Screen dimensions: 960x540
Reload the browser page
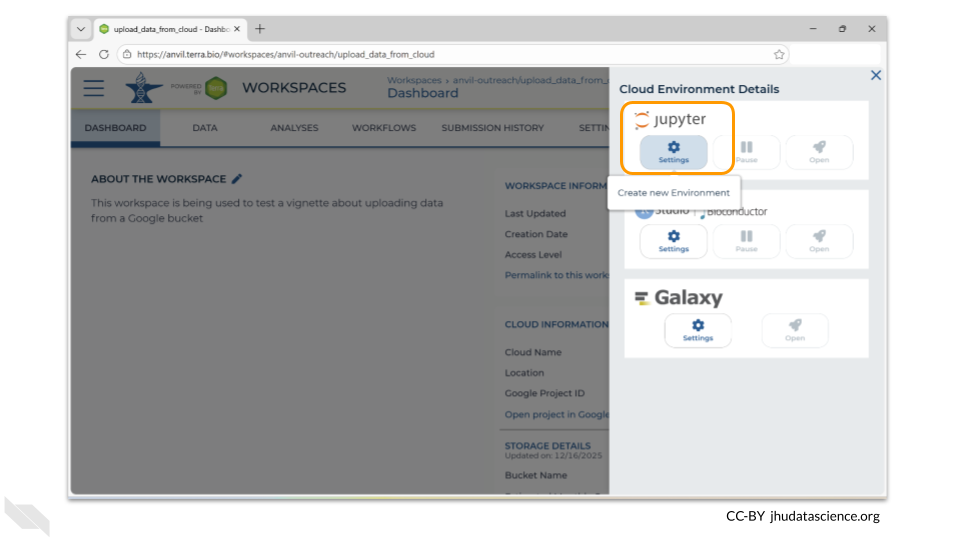click(104, 54)
